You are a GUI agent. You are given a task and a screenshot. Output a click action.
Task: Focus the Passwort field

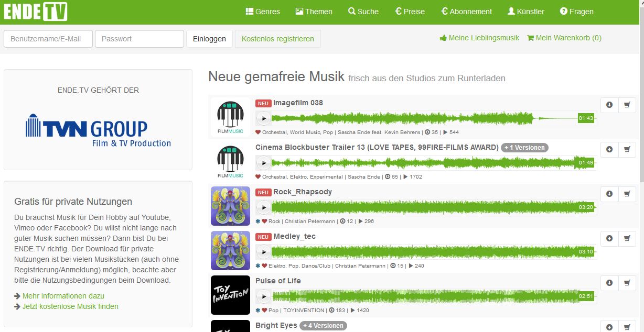pos(139,39)
